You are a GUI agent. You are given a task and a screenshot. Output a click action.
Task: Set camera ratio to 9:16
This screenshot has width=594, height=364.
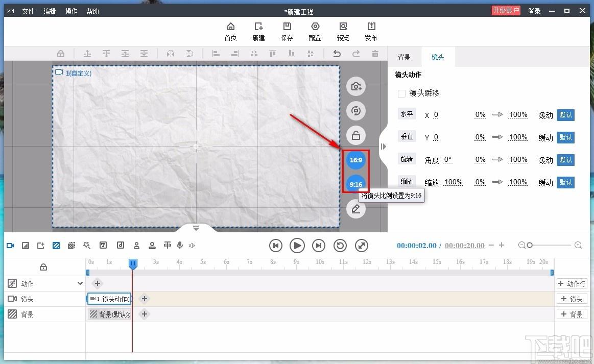point(356,184)
